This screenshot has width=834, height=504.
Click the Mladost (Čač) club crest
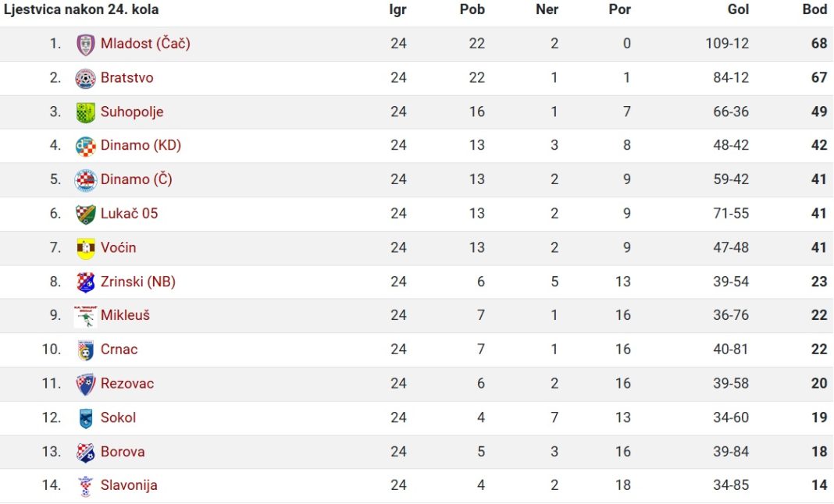click(x=86, y=44)
